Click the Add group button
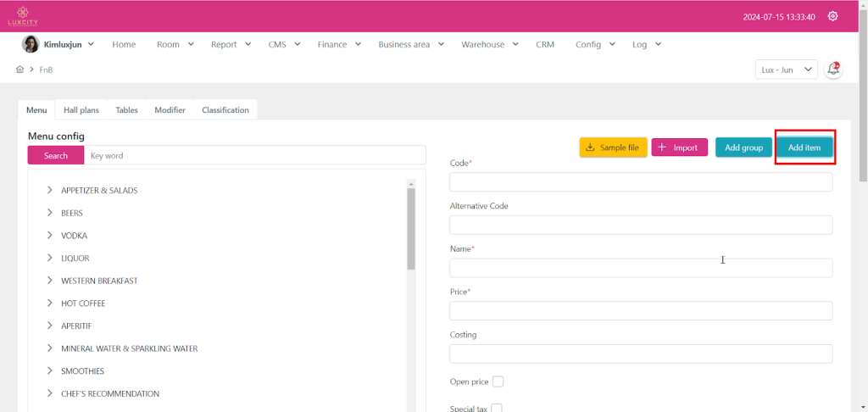This screenshot has width=868, height=412. 743,148
